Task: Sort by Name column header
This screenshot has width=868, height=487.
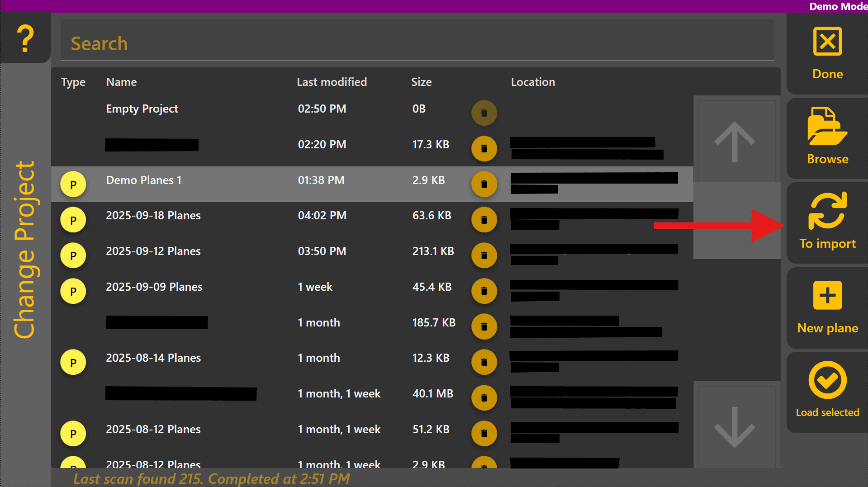Action: [121, 82]
